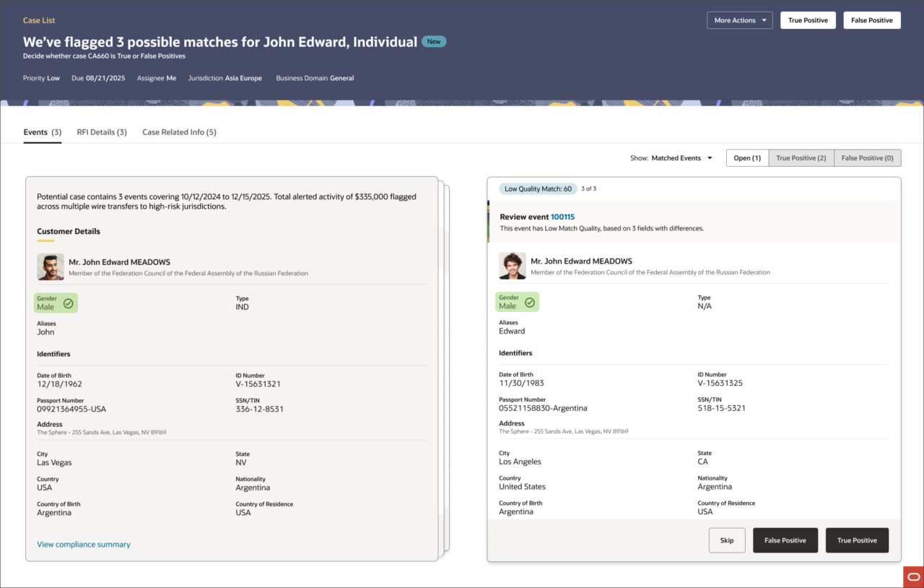The width and height of the screenshot is (924, 588).
Task: Click the More Actions dropdown arrow
Action: 764,20
